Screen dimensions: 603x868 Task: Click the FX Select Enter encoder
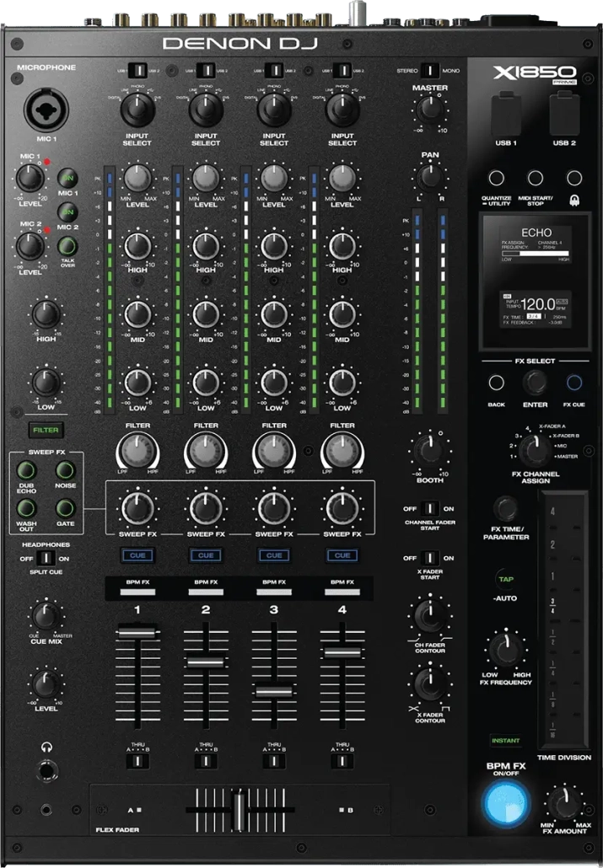(535, 383)
